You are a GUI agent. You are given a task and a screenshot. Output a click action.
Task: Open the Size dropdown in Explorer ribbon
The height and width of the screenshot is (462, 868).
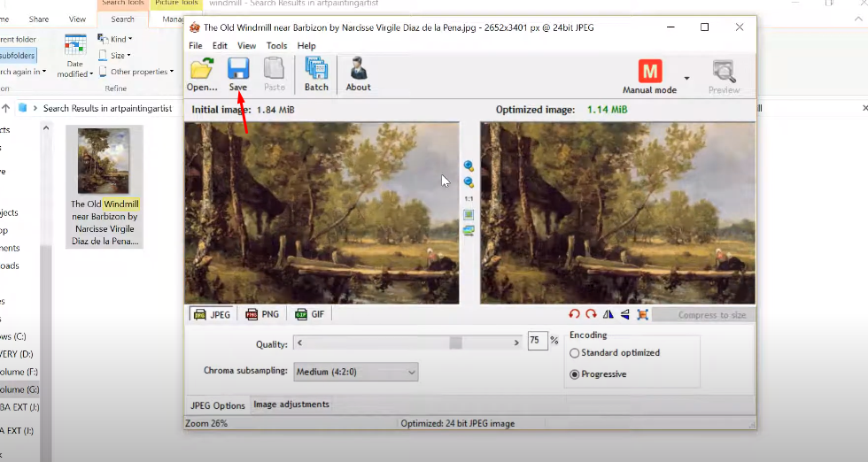(x=114, y=56)
